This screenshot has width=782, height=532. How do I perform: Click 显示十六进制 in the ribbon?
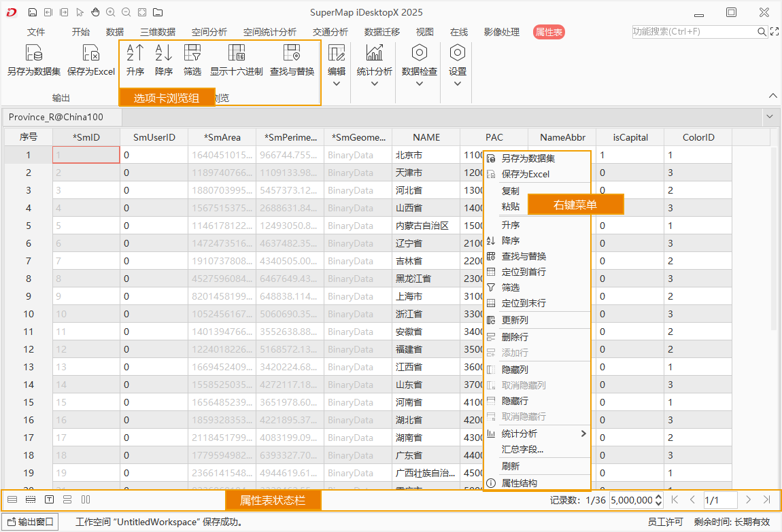tap(237, 60)
